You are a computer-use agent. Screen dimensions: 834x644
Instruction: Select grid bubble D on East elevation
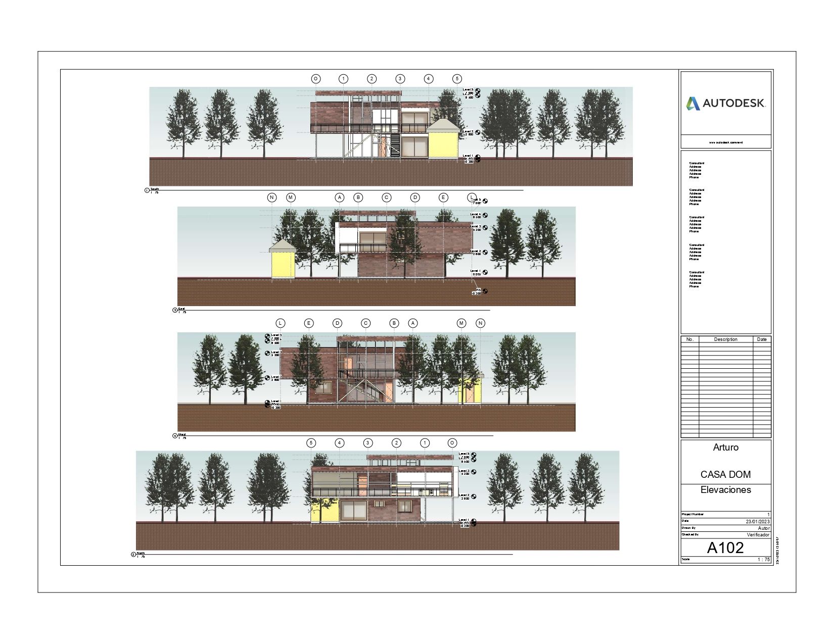[415, 197]
